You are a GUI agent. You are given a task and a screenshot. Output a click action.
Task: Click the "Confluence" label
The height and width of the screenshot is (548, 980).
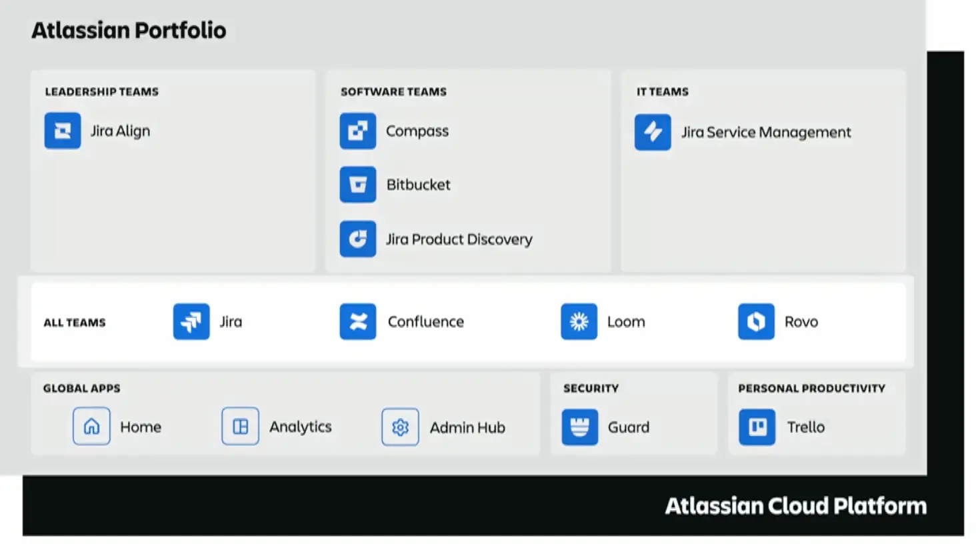click(x=426, y=322)
